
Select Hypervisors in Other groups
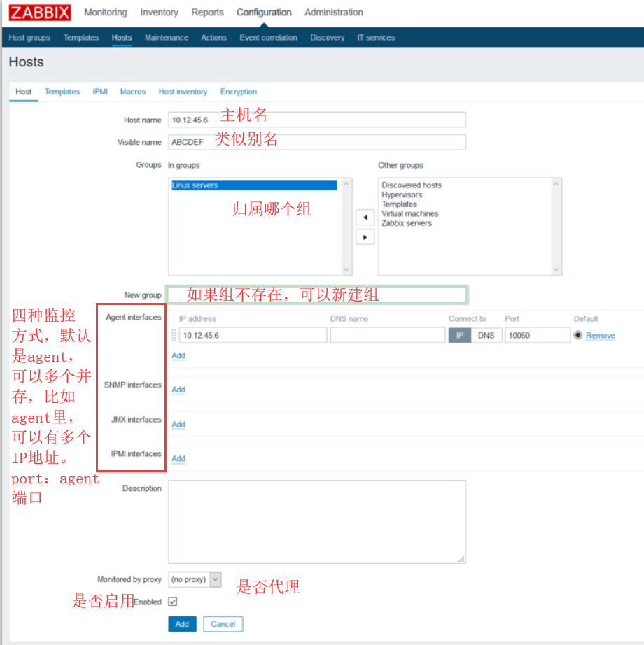[x=402, y=194]
